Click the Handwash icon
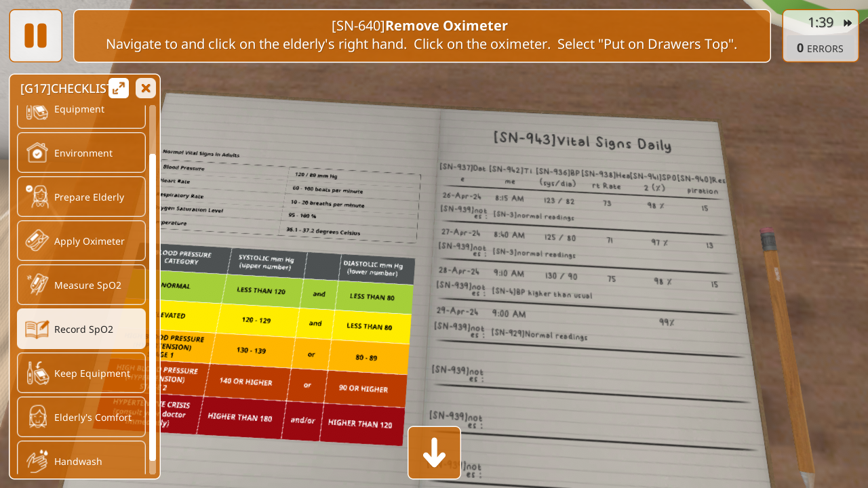The height and width of the screenshot is (488, 868). coord(37,461)
